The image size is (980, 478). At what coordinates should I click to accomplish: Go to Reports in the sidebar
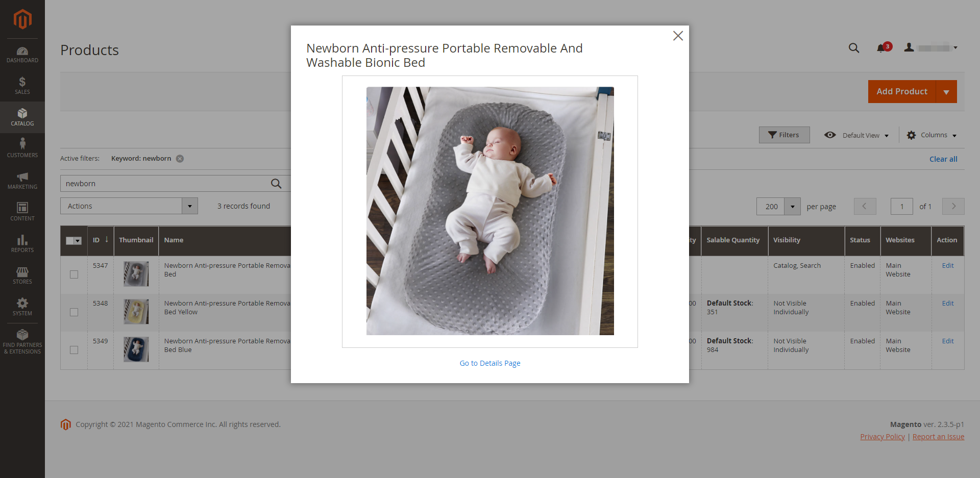tap(22, 244)
